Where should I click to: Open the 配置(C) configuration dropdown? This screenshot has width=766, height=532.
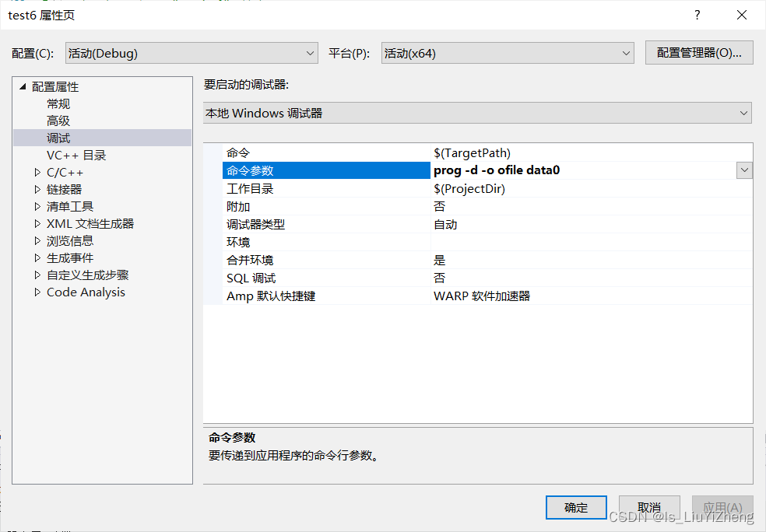tap(191, 53)
